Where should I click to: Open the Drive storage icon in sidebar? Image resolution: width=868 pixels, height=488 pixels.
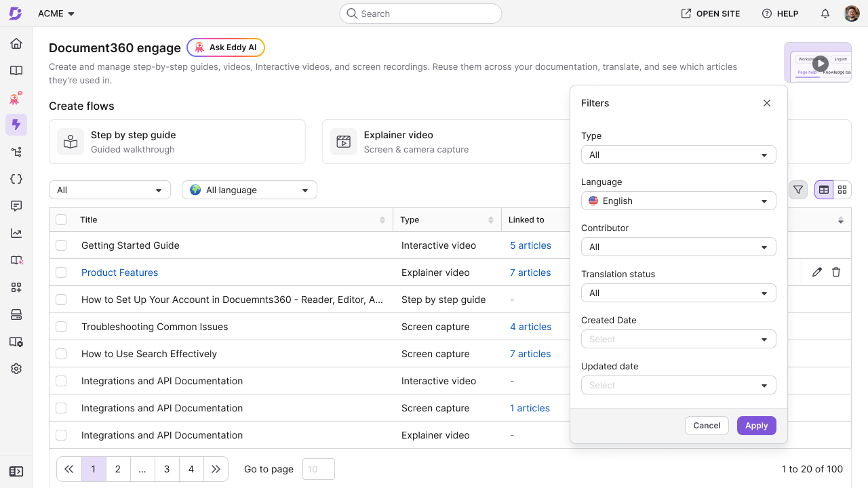click(16, 314)
